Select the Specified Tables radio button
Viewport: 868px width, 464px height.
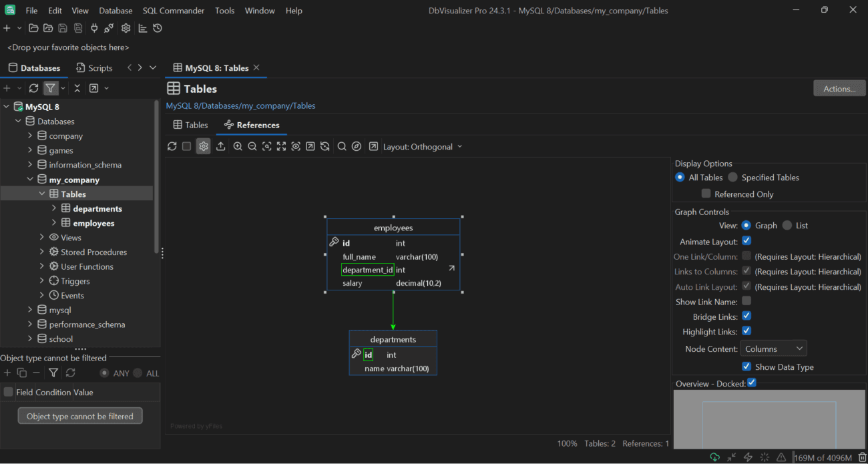click(x=733, y=178)
